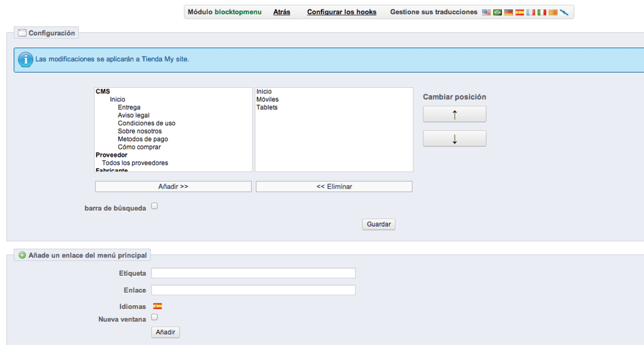Select the Catalan flag for translations
The image size is (644, 345).
[x=553, y=12]
